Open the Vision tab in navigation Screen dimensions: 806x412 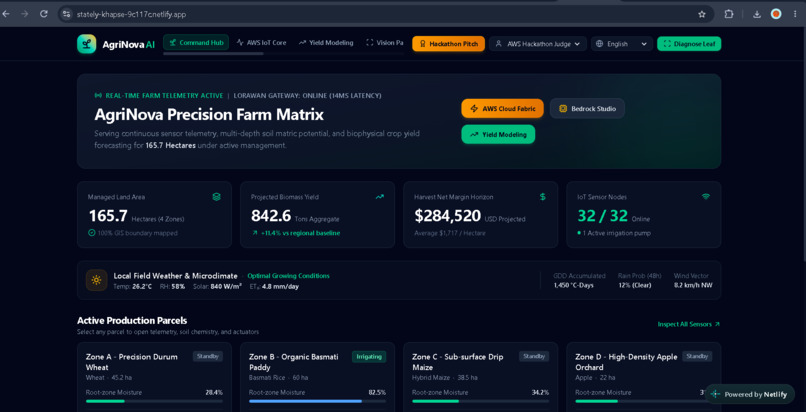pyautogui.click(x=384, y=43)
